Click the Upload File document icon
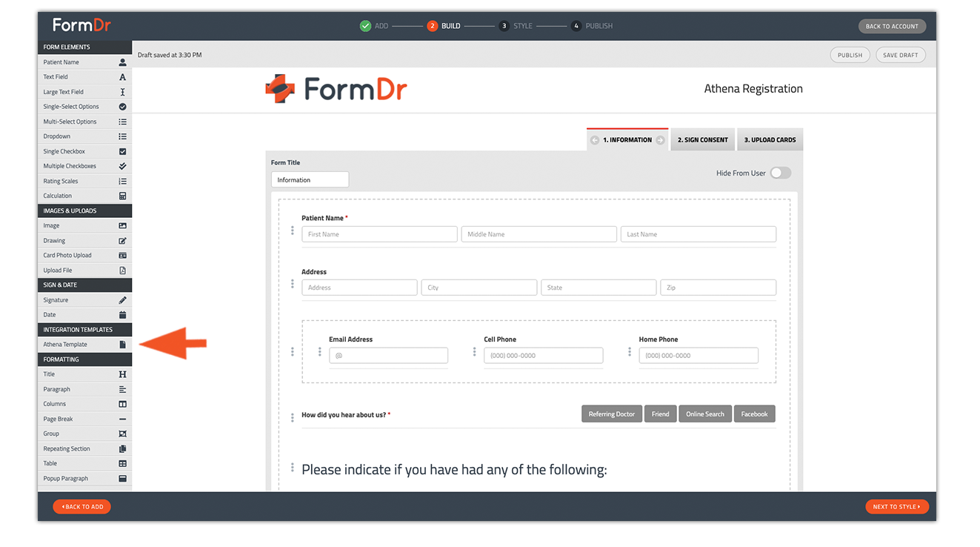980x547 pixels. (x=123, y=271)
